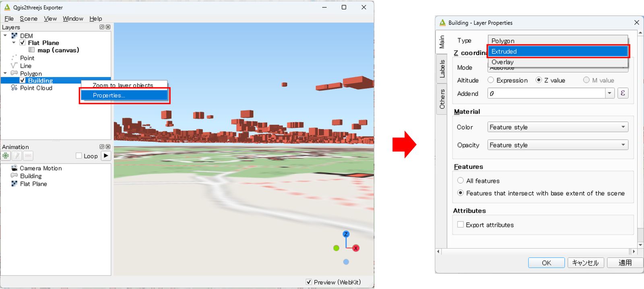Open the expression editor button beside Addend
This screenshot has height=289, width=644.
click(x=623, y=93)
